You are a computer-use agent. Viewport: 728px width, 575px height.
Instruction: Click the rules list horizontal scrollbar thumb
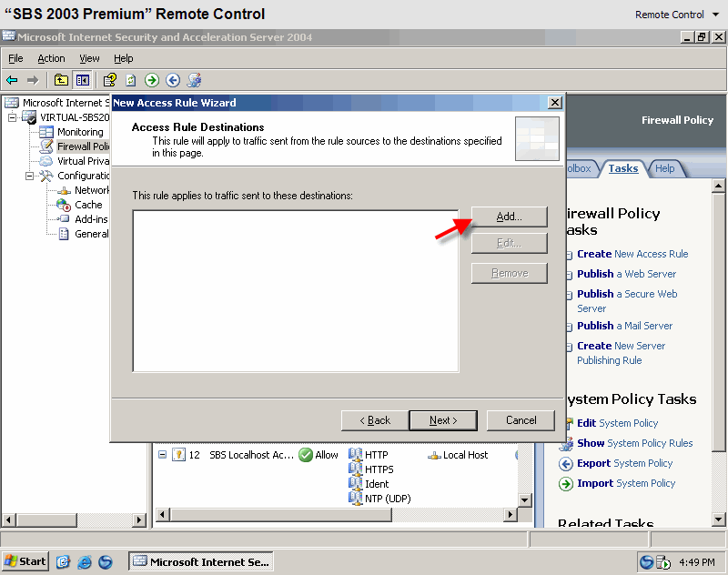click(281, 514)
